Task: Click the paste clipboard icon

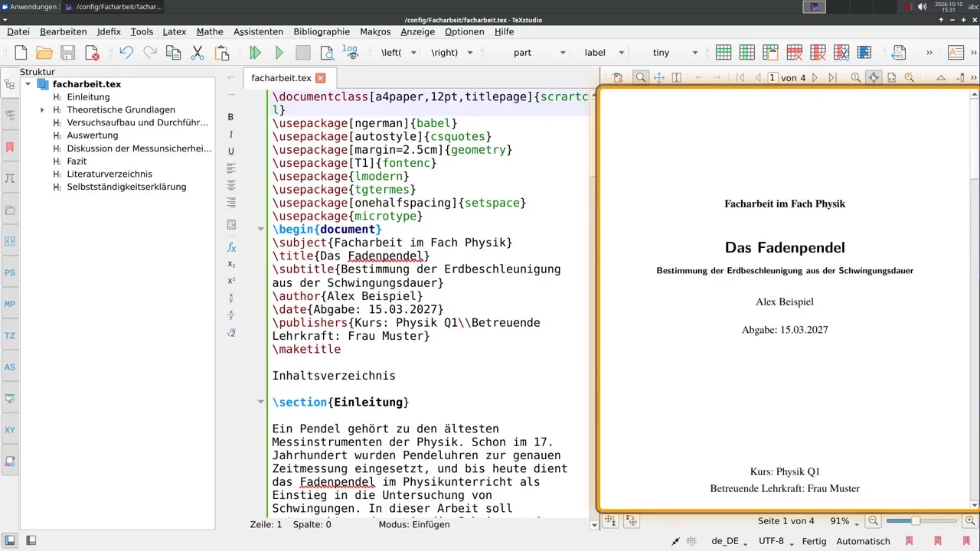Action: (x=222, y=53)
